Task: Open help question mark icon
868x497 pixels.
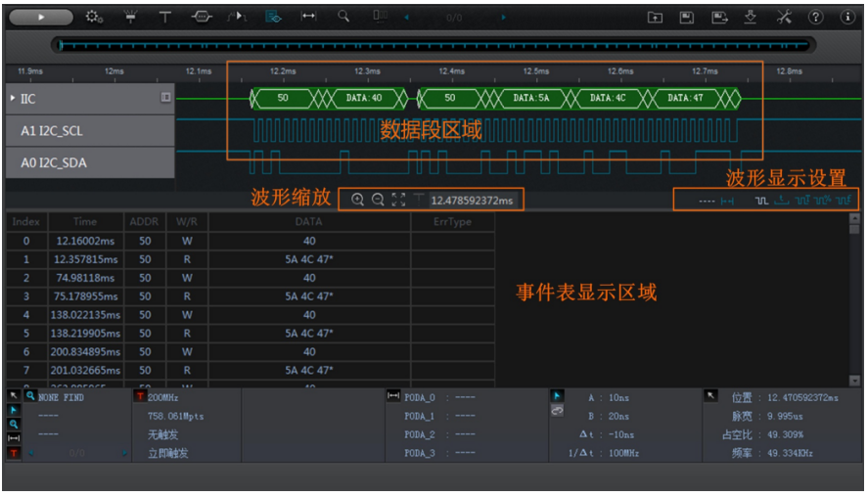Action: coord(815,18)
